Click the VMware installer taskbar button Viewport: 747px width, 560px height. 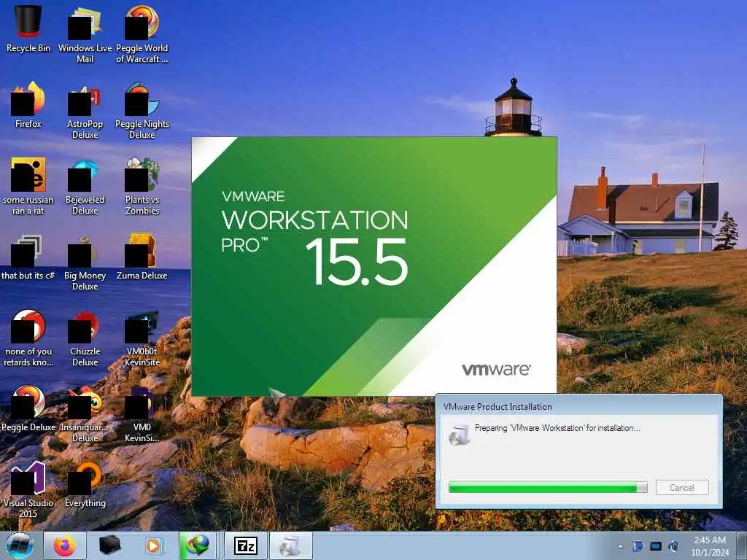pos(290,545)
